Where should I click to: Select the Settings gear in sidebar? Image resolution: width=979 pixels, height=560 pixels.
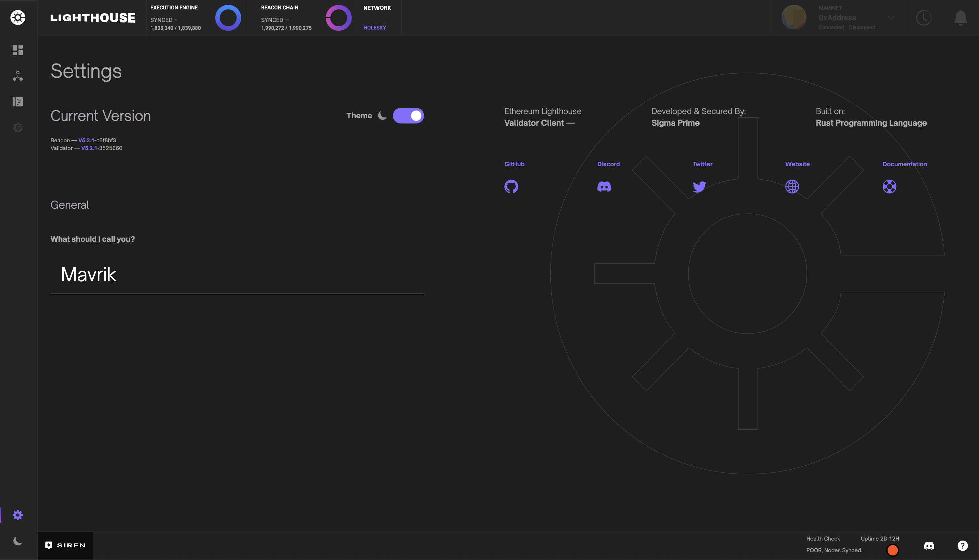tap(18, 515)
